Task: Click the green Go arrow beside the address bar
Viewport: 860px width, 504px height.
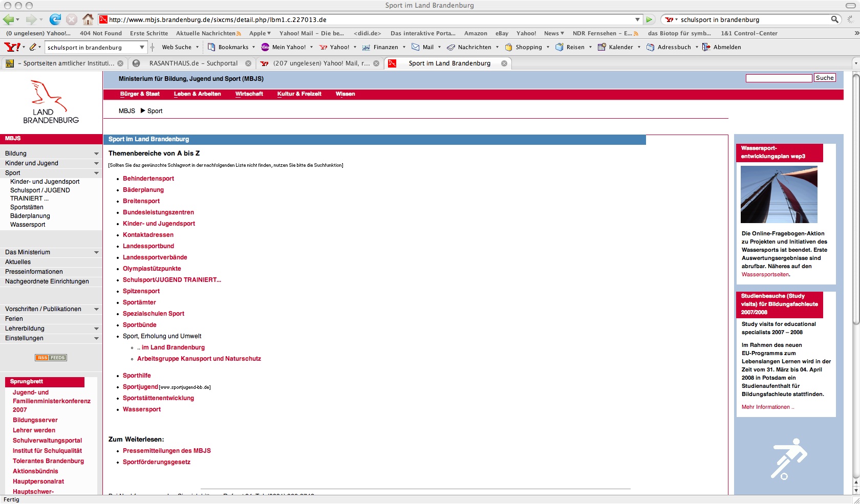Action: 649,19
